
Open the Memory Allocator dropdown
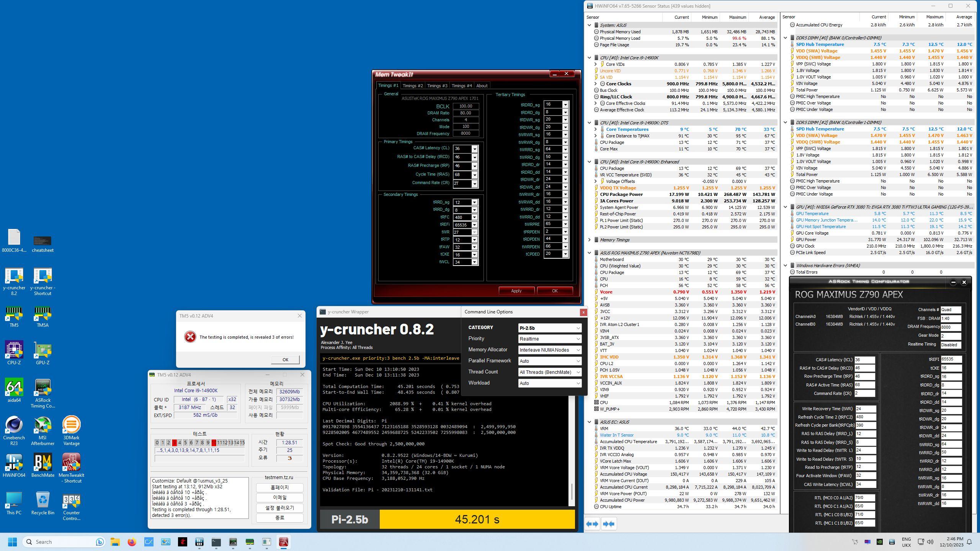(x=550, y=350)
